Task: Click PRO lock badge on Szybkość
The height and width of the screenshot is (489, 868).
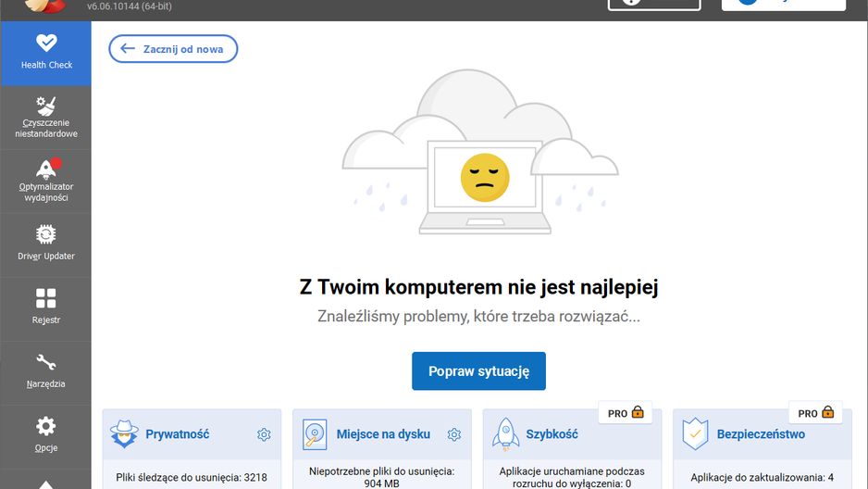Action: click(626, 412)
